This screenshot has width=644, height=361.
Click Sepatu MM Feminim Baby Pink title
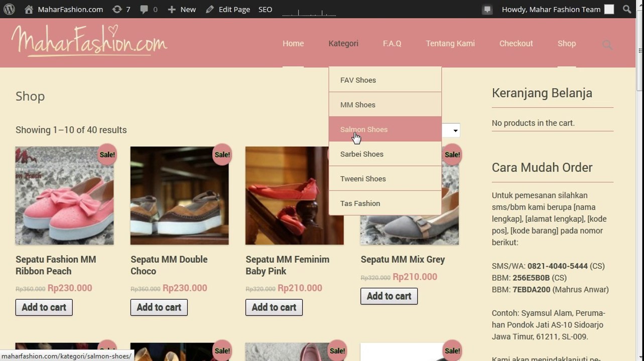(x=287, y=265)
